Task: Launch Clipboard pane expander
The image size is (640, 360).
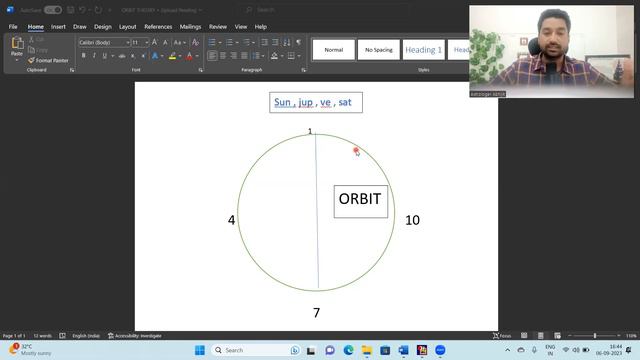Action: click(x=72, y=70)
